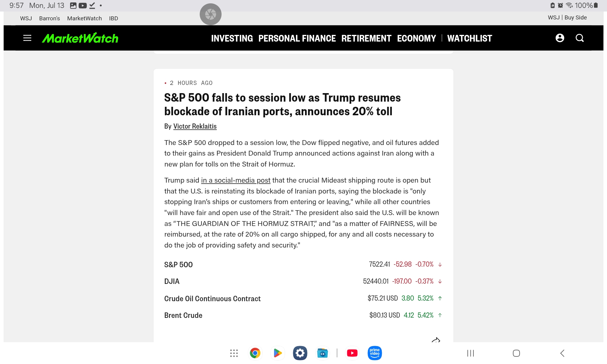Open the user profile account icon
Viewport: 607px width, 364px height.
pyautogui.click(x=560, y=38)
